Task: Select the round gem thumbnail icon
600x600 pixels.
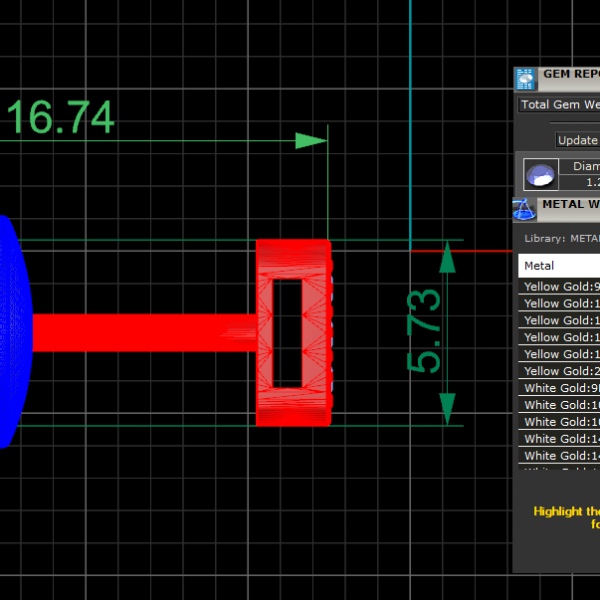Action: click(x=541, y=175)
